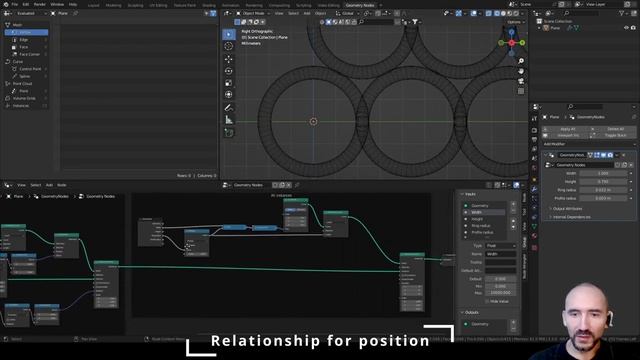Screen dimensions: 640x360
Task: Select the Cursor tool in viewport toolbar
Action: click(229, 46)
